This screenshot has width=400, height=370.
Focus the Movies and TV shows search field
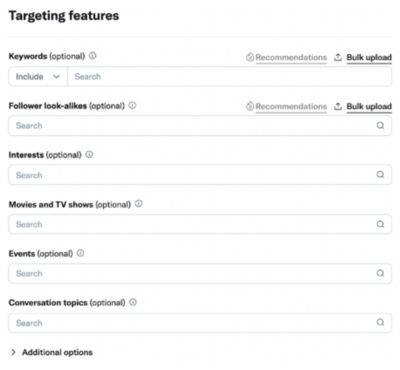pos(200,224)
